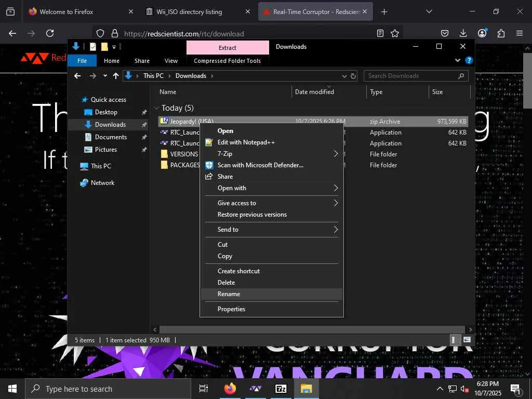Image resolution: width=532 pixels, height=399 pixels.
Task: Click Scan with Microsoft Defender
Action: click(271, 165)
